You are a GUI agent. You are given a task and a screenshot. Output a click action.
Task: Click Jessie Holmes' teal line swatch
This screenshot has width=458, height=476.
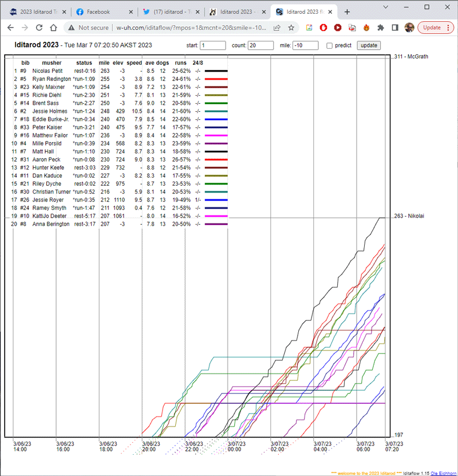point(216,111)
